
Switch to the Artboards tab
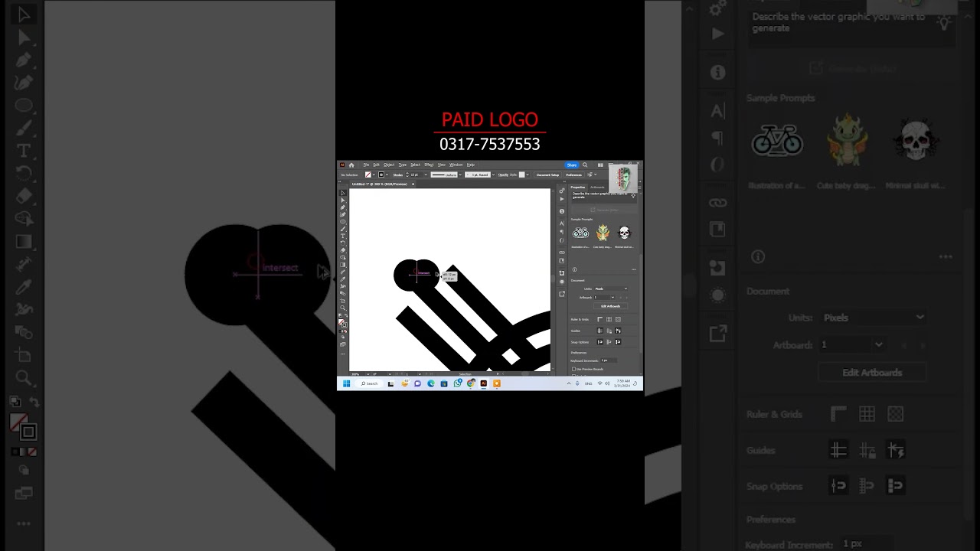pos(597,187)
